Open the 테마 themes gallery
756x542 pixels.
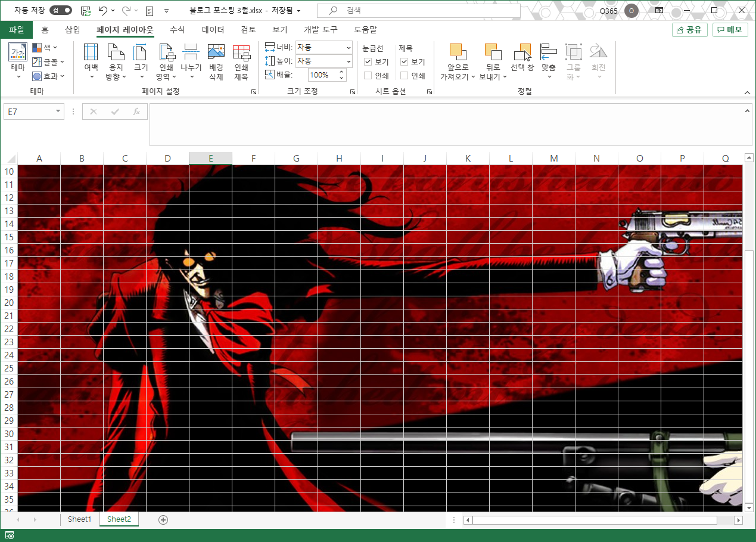point(18,61)
